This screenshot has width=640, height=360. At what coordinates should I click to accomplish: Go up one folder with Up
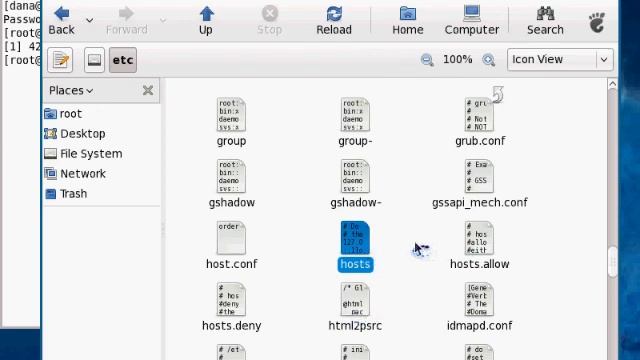(206, 21)
